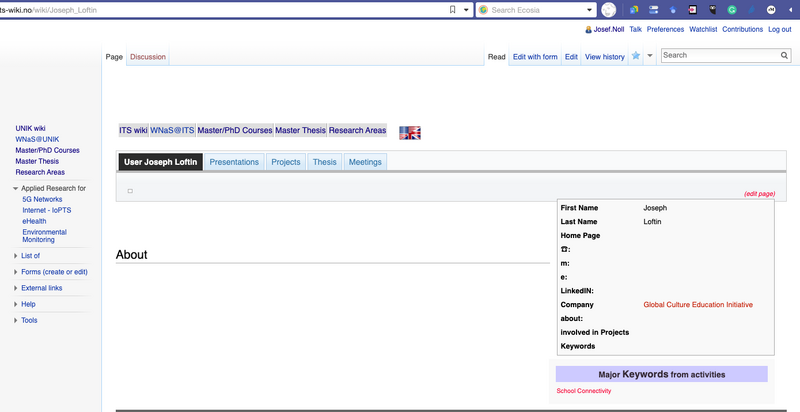This screenshot has width=800, height=412.
Task: Select the User Joseph Loftin tab
Action: coord(160,162)
